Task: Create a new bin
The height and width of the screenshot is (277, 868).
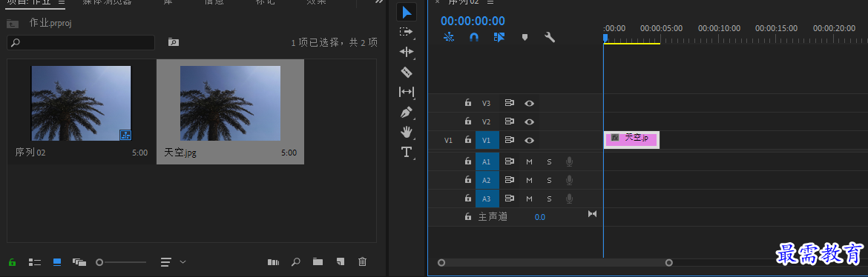Action: pyautogui.click(x=318, y=262)
